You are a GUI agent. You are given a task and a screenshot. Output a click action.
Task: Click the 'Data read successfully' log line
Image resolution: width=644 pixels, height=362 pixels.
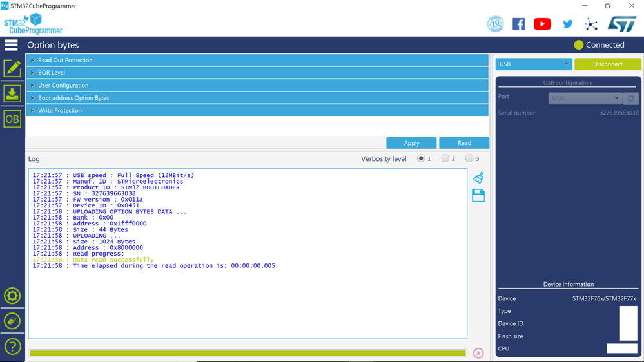point(93,260)
